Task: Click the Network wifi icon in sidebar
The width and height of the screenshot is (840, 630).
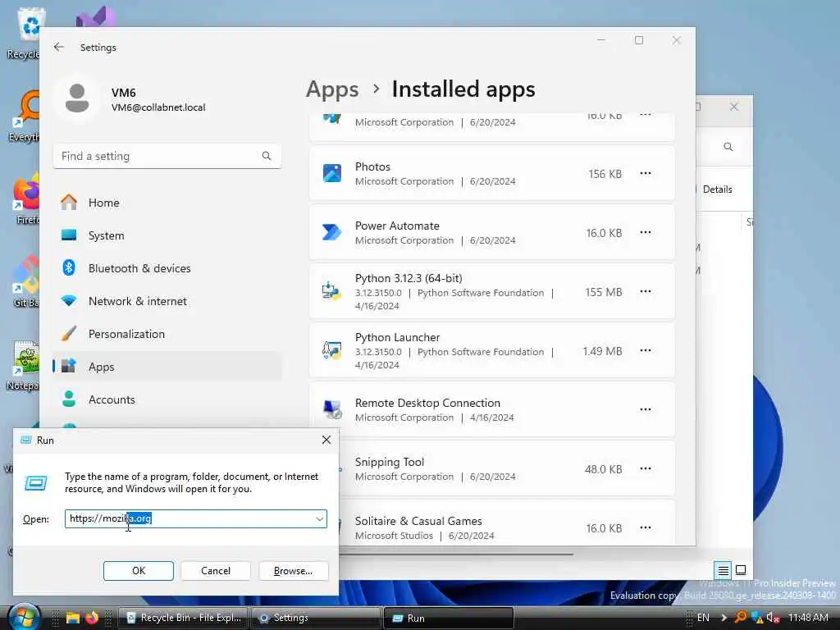Action: click(x=69, y=300)
